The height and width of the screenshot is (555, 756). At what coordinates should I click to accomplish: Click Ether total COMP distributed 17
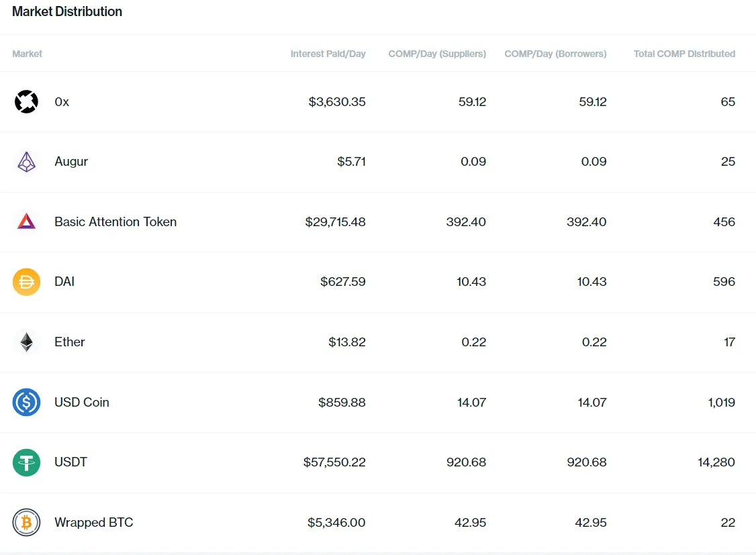click(x=730, y=342)
